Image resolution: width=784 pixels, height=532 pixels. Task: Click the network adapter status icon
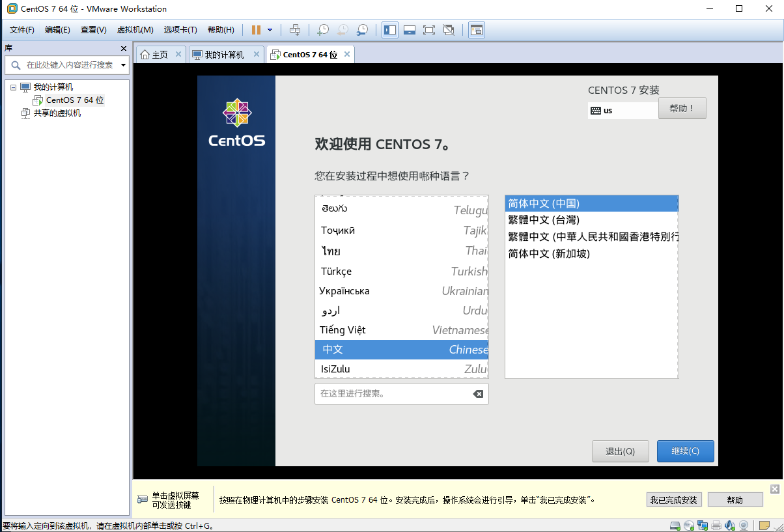click(703, 525)
